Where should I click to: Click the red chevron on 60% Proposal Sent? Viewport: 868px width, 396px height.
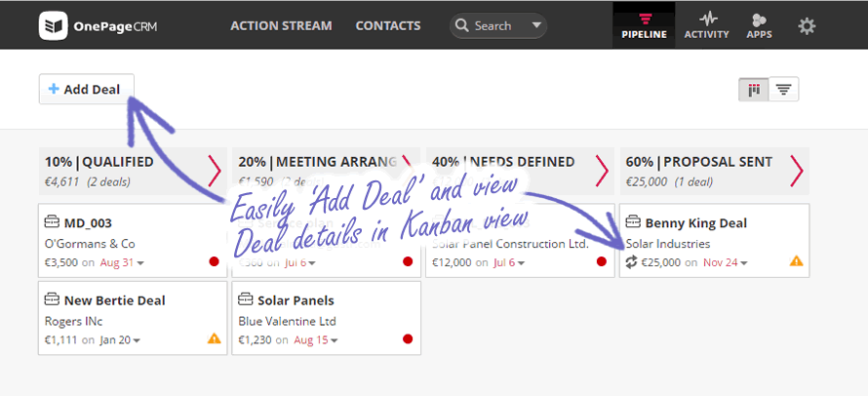(x=797, y=171)
